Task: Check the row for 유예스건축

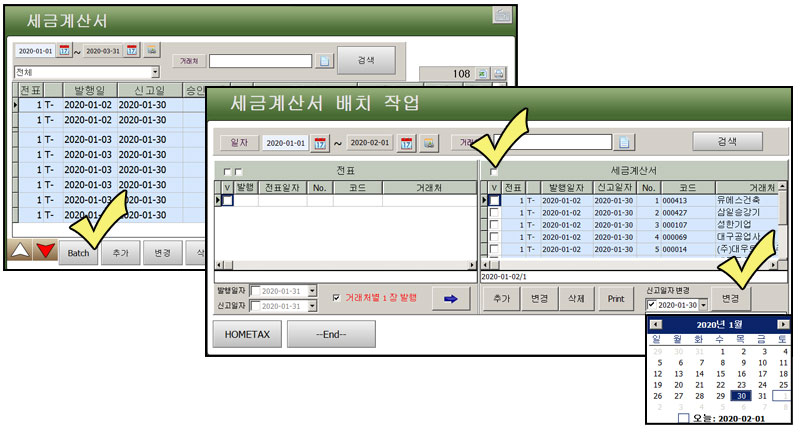Action: tap(494, 200)
